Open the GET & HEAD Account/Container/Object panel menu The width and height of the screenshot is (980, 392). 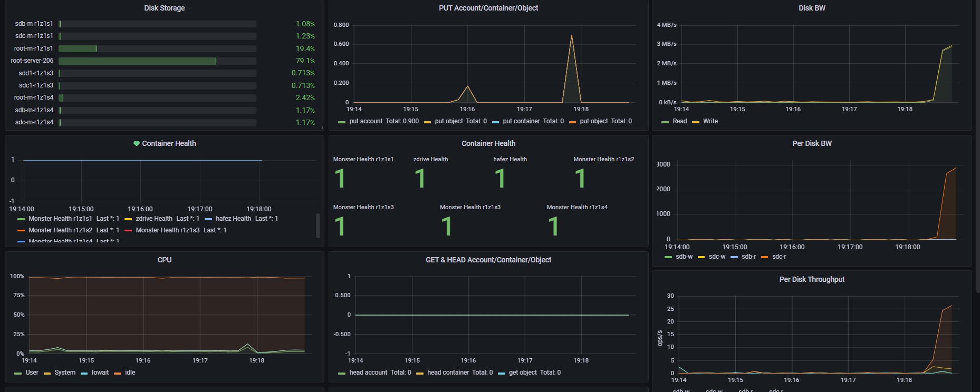(x=488, y=260)
